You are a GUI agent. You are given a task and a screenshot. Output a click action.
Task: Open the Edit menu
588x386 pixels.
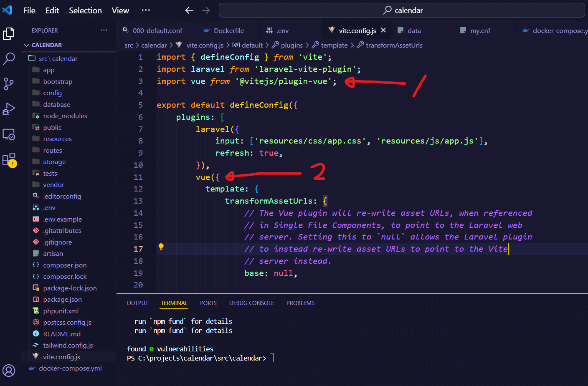(x=52, y=10)
